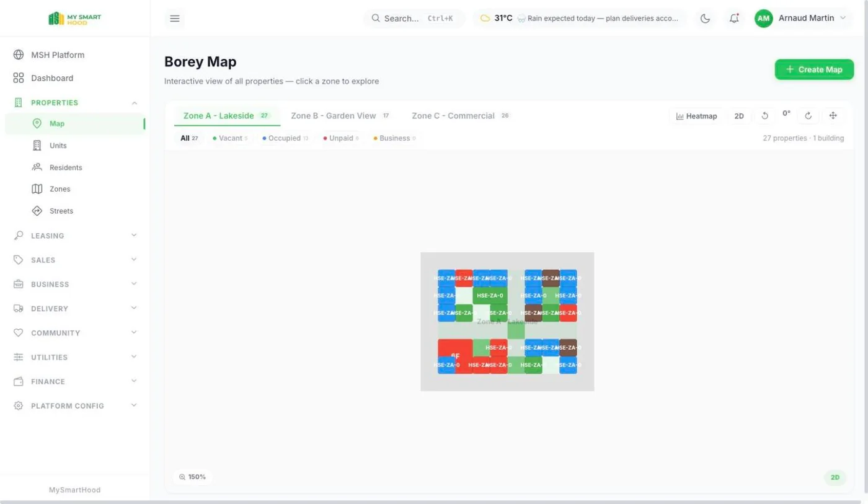
Task: Toggle the sidebar with the hamburger icon
Action: [x=175, y=19]
